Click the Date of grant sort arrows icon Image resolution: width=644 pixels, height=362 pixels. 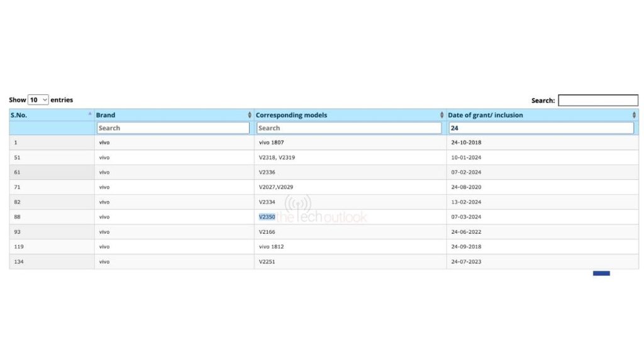point(633,115)
